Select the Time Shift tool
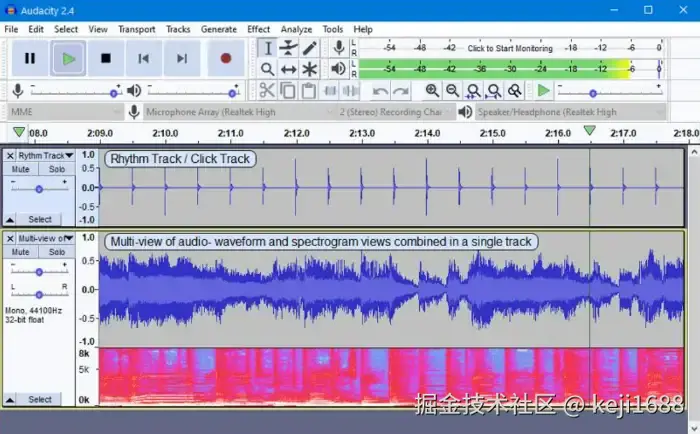 click(288, 69)
